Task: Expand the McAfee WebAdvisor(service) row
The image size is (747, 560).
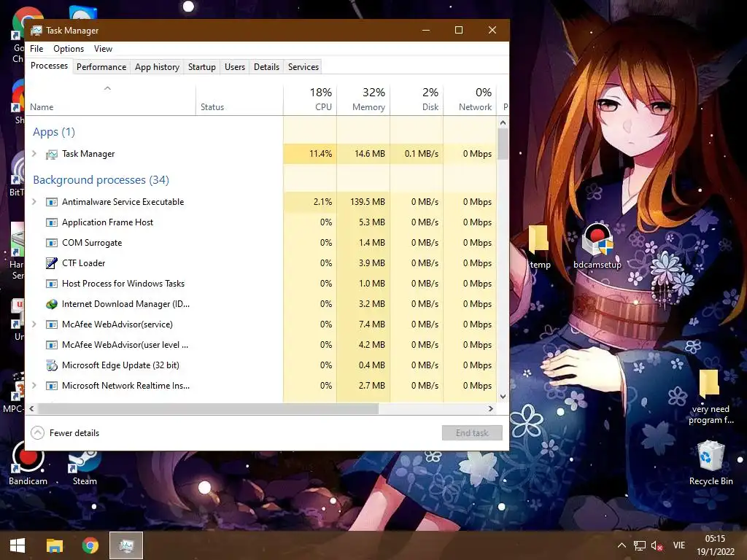Action: click(x=34, y=324)
